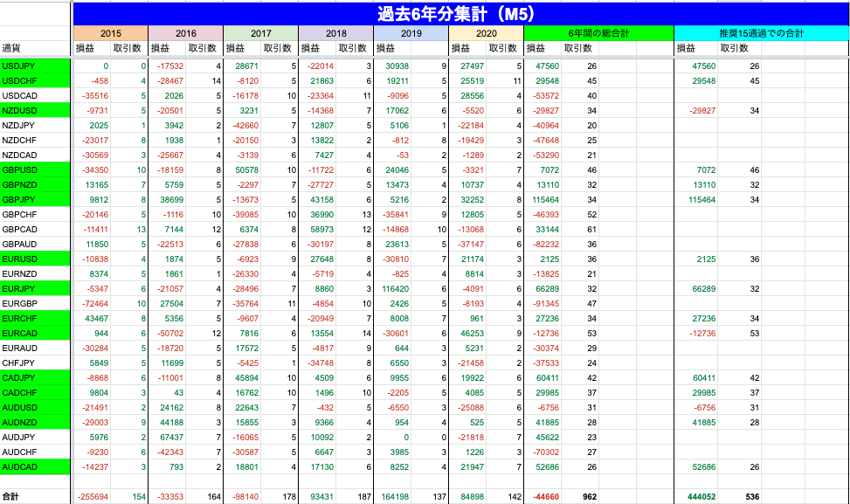The width and height of the screenshot is (850, 504).
Task: Select the 2020 year header cell
Action: (486, 33)
